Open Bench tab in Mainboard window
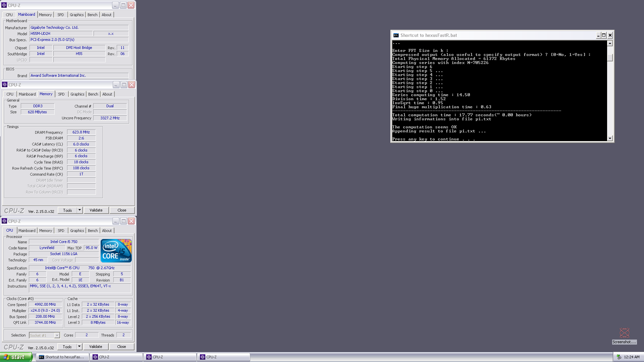 point(93,15)
